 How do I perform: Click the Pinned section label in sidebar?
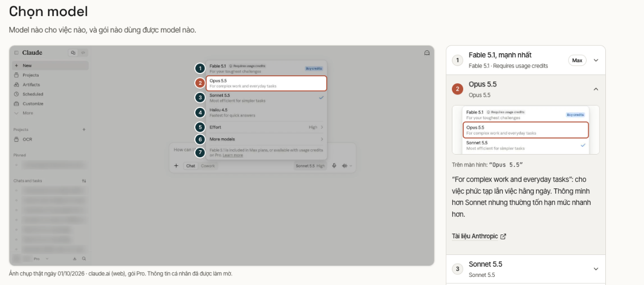click(19, 155)
